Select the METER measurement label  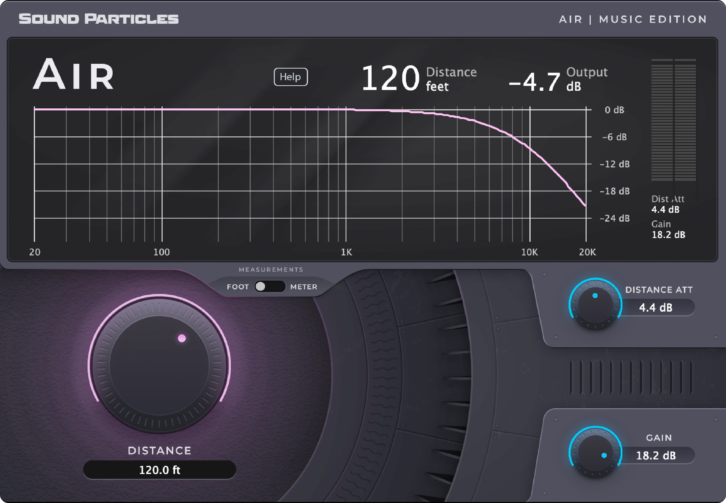coord(304,287)
